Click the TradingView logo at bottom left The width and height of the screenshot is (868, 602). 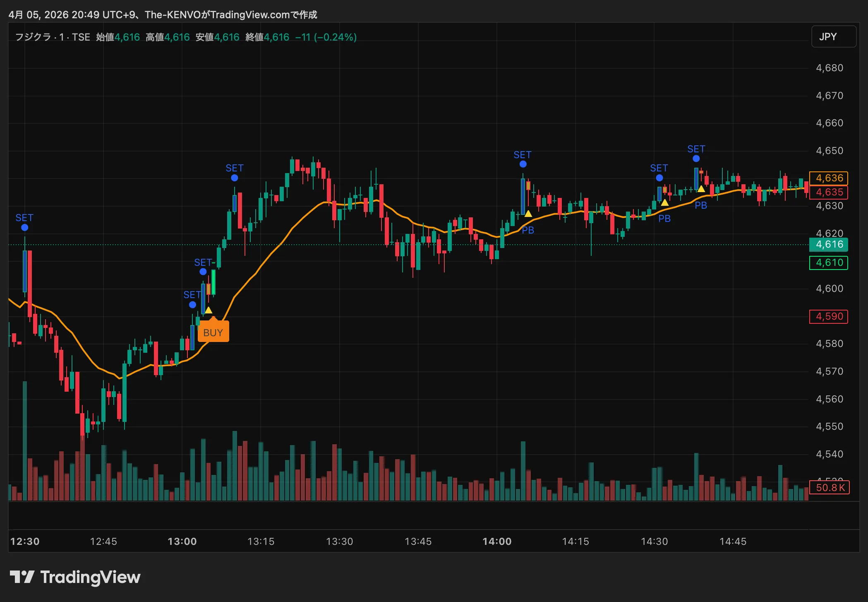click(x=75, y=577)
